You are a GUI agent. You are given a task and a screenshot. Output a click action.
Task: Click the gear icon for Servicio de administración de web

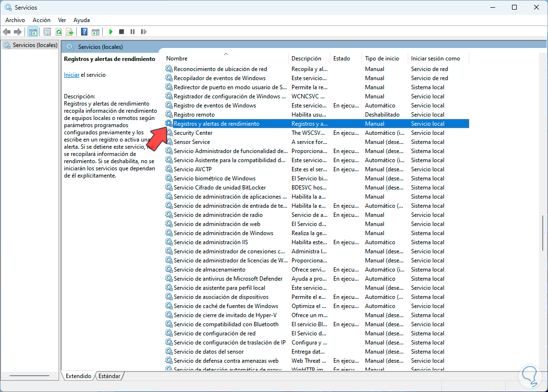(169, 224)
